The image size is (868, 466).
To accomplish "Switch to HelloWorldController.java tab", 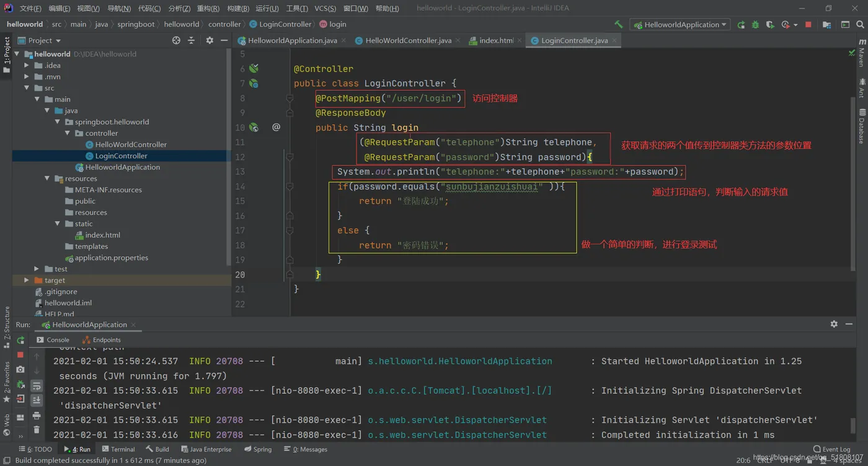I will point(408,40).
